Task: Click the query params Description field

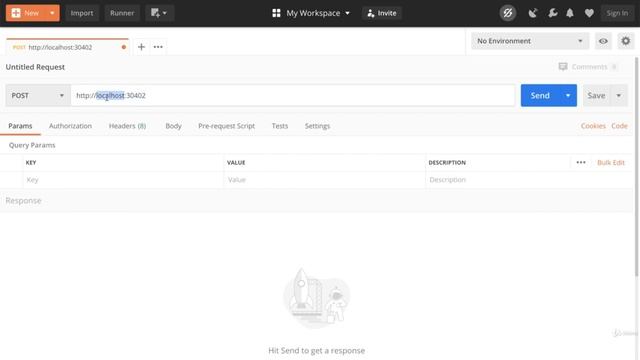Action: coord(529,180)
